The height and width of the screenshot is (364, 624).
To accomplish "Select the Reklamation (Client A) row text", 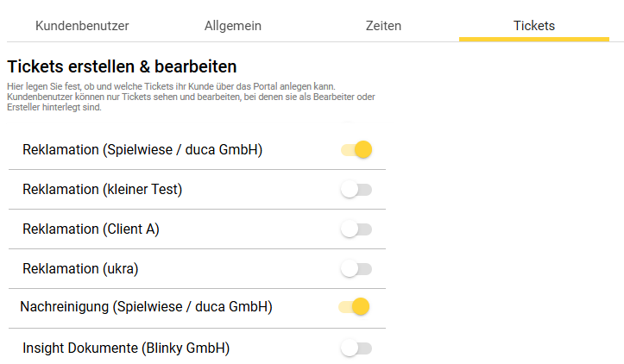I will (91, 229).
